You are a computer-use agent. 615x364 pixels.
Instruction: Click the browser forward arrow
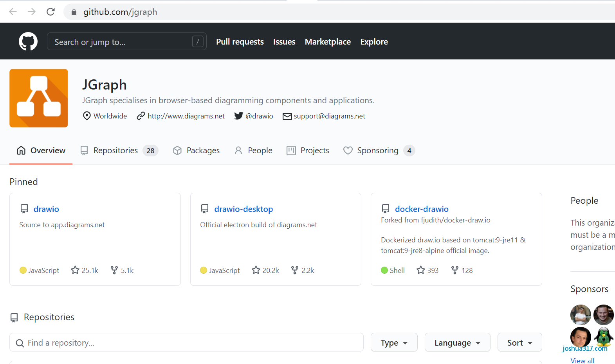(x=32, y=12)
